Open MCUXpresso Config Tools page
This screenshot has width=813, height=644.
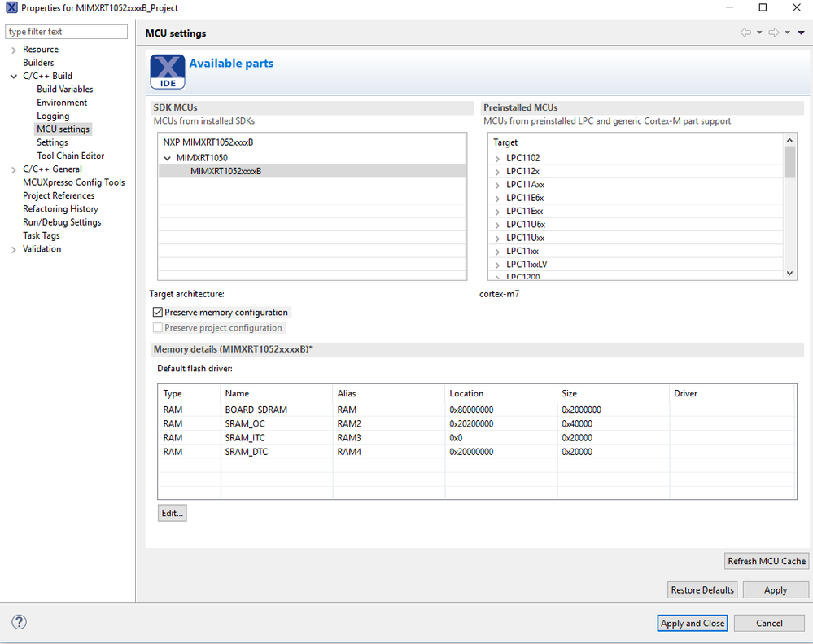click(73, 182)
